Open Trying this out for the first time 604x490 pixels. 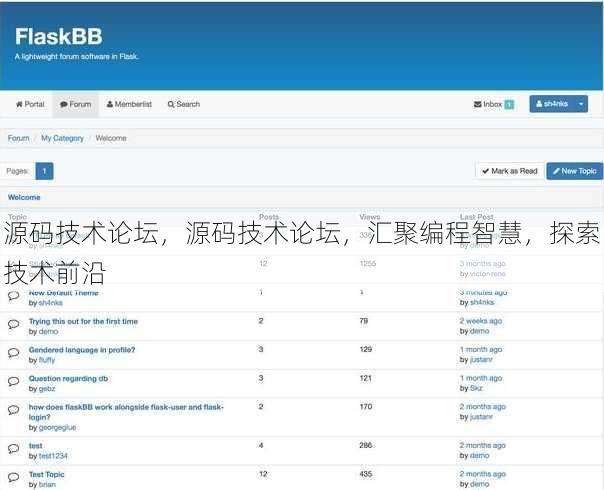(x=83, y=321)
